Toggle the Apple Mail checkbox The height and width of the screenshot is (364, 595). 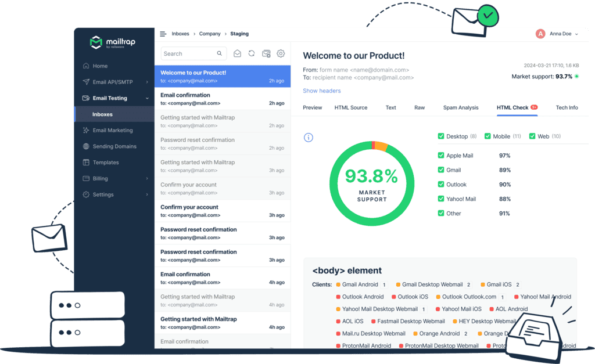coord(441,155)
